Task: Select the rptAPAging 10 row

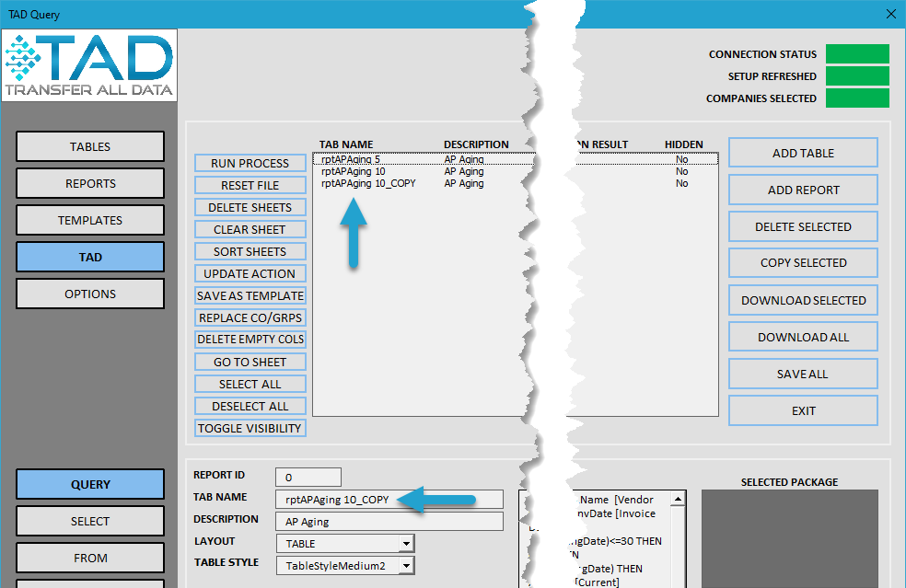Action: pos(516,171)
